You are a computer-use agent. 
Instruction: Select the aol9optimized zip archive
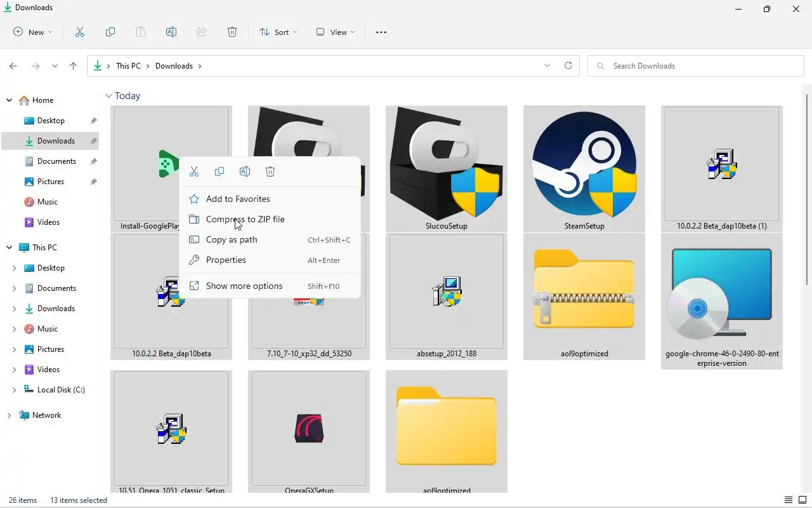click(x=584, y=296)
